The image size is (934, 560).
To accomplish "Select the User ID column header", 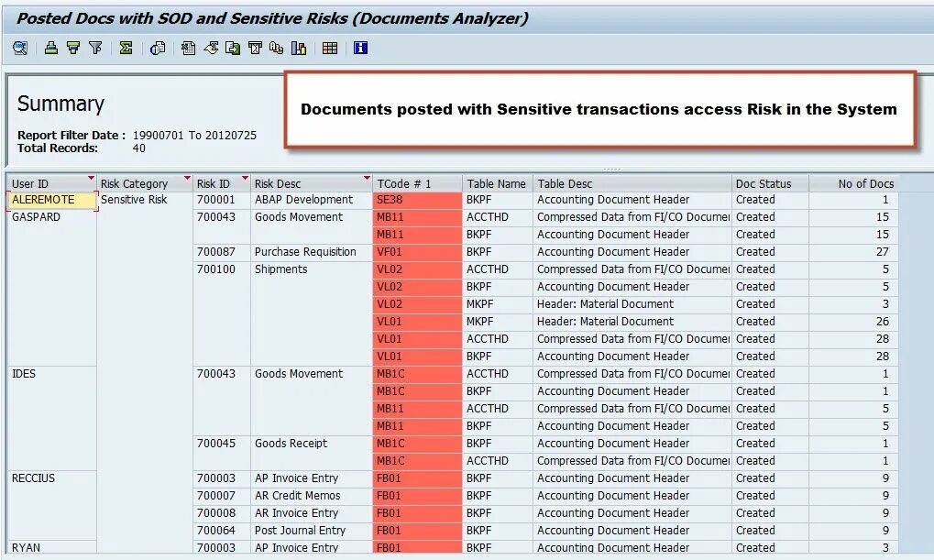I will click(x=51, y=183).
